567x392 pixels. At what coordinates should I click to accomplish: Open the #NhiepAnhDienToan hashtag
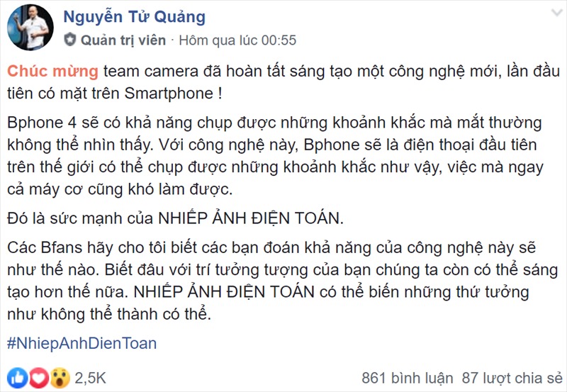click(82, 343)
